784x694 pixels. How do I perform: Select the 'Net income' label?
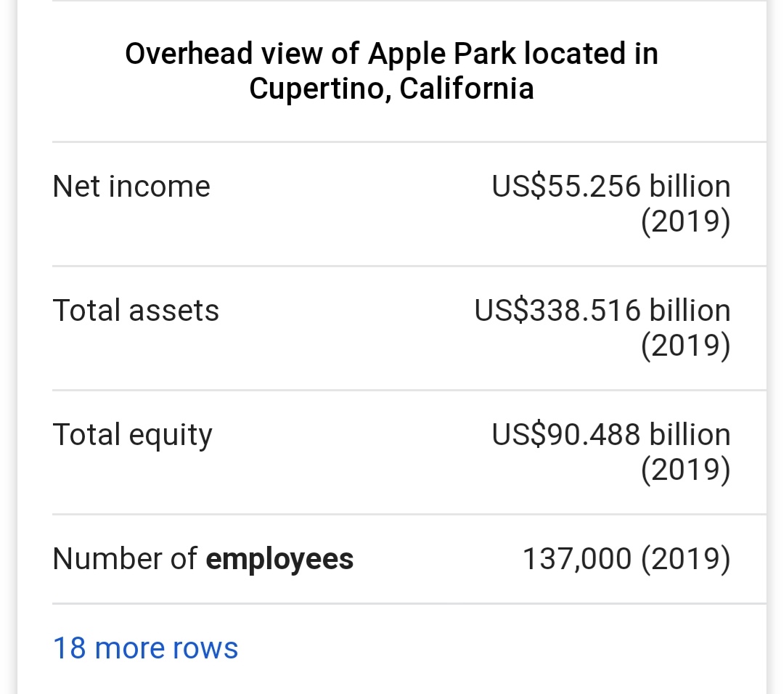click(x=131, y=187)
